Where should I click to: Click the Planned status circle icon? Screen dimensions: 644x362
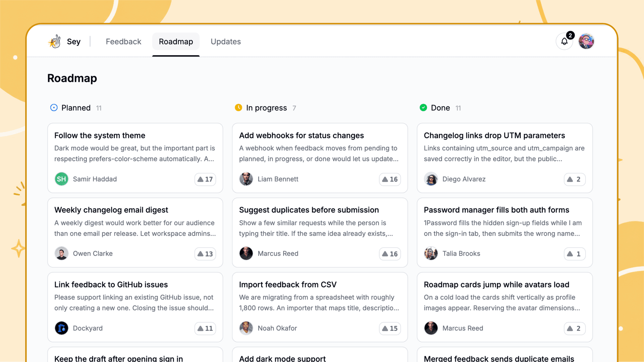point(54,108)
